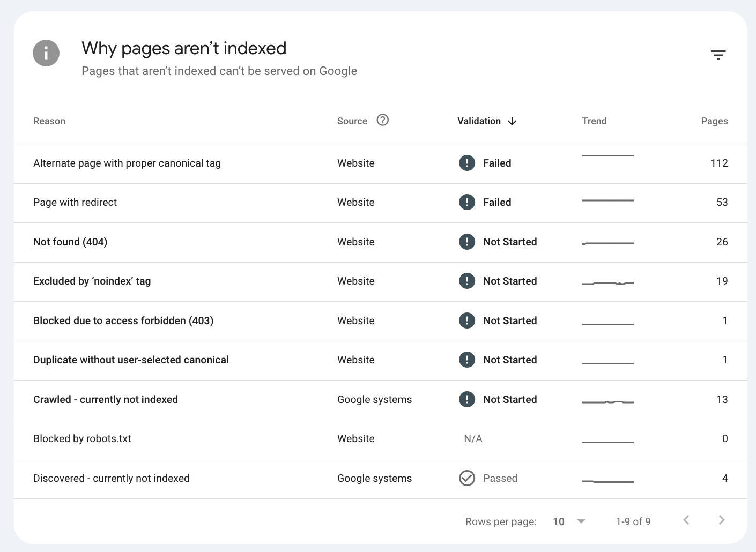
Task: Open Discovered - currently not indexed
Action: point(112,478)
